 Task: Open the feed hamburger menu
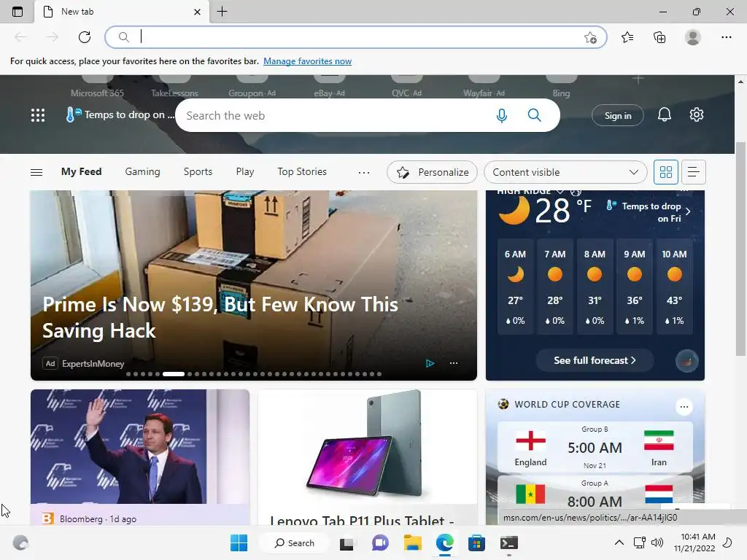tap(36, 172)
